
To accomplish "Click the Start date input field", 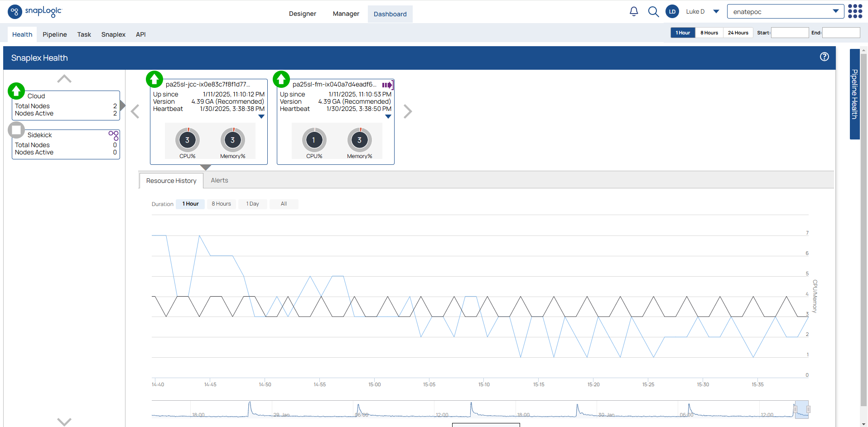I will click(790, 33).
